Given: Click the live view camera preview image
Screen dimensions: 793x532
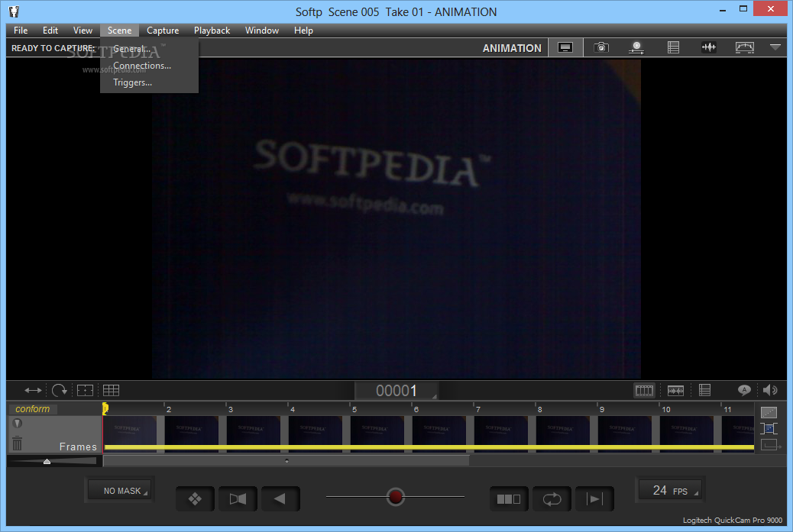Looking at the screenshot, I should [x=396, y=218].
